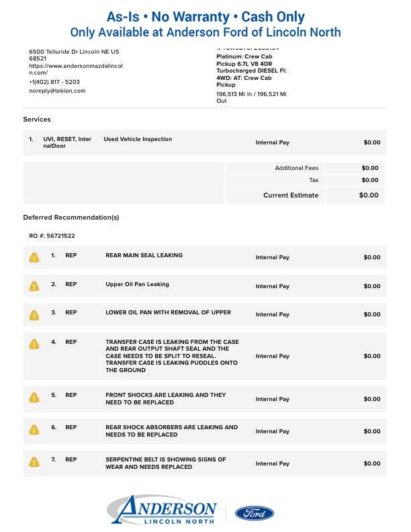
Task: Click the Additional Fees amount
Action: [370, 168]
